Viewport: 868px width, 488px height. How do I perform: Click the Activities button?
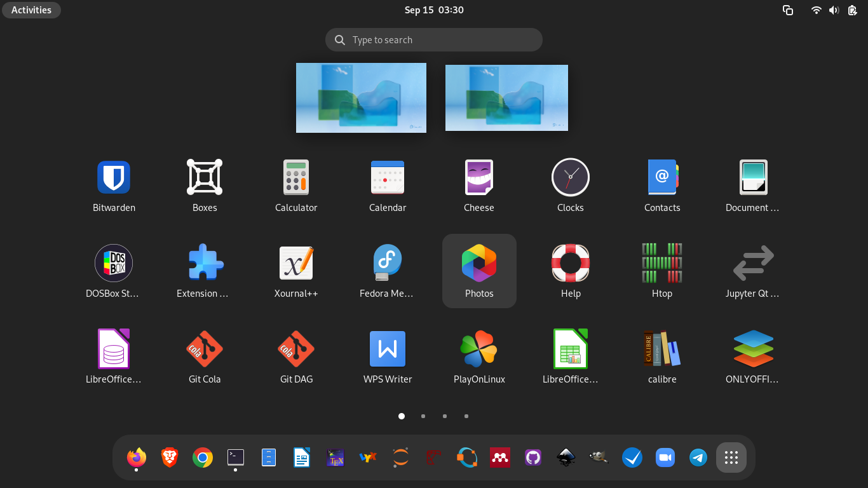[31, 10]
